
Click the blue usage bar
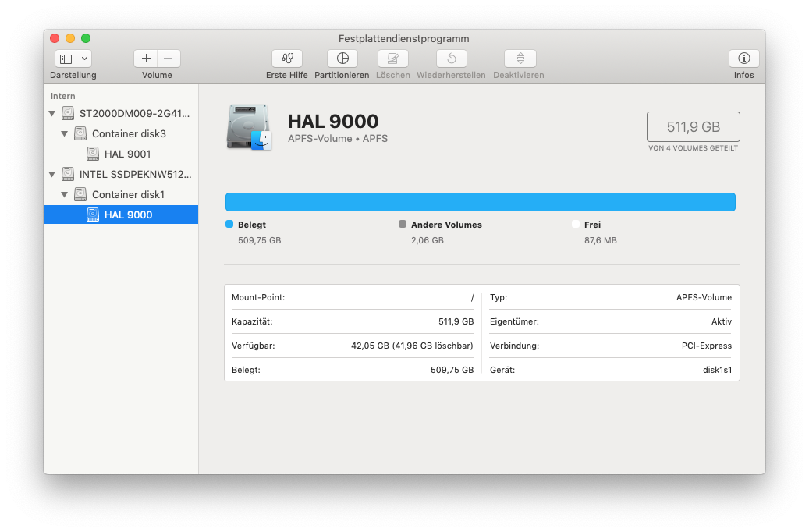[x=481, y=202]
